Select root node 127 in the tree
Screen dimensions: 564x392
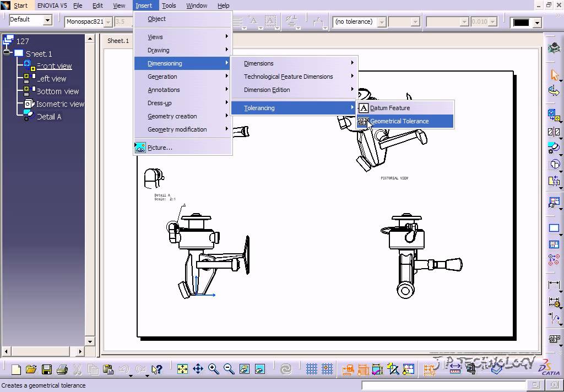click(22, 41)
